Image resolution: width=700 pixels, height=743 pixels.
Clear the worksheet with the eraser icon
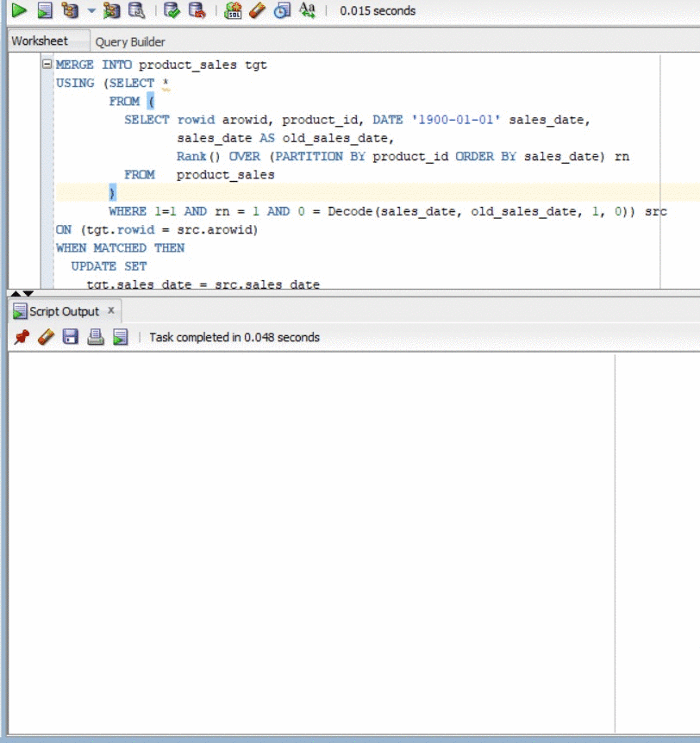pos(258,10)
